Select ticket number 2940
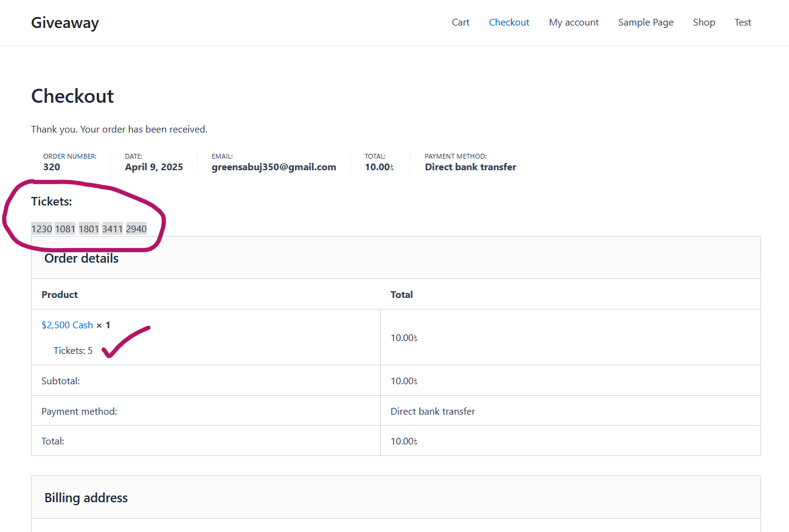The image size is (789, 532). tap(136, 229)
